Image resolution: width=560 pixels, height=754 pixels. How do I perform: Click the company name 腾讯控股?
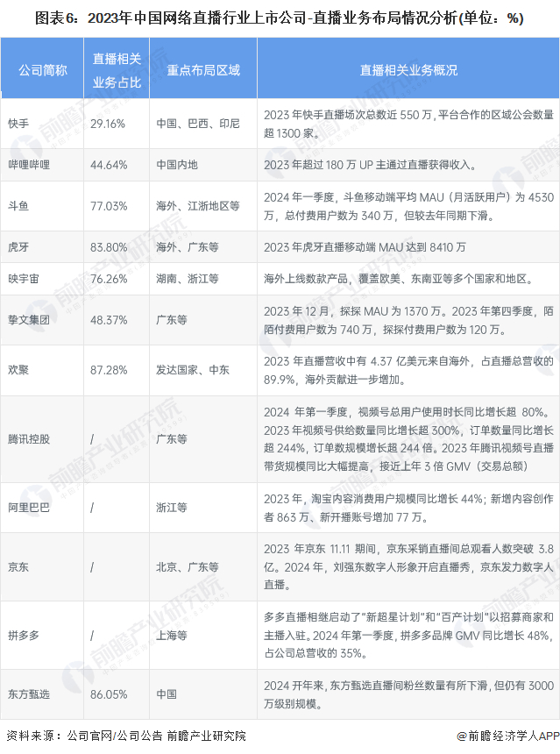click(29, 439)
